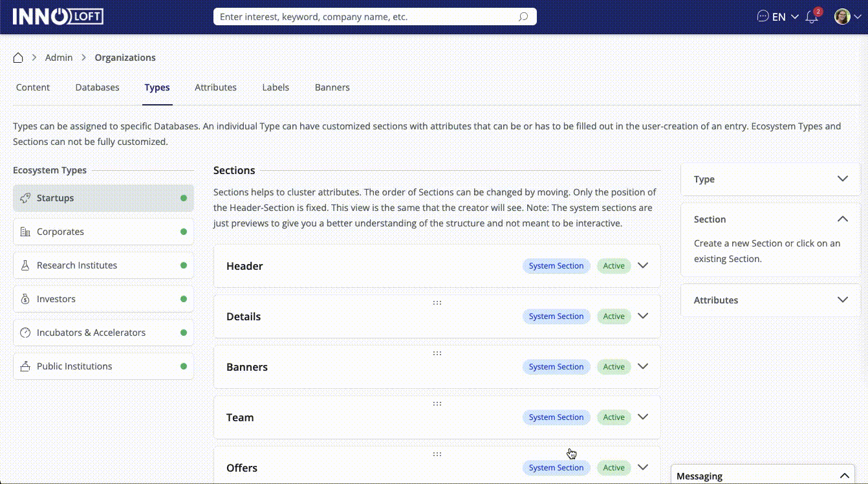Viewport: 868px width, 484px height.
Task: Click the home icon in breadcrumb
Action: pos(18,58)
